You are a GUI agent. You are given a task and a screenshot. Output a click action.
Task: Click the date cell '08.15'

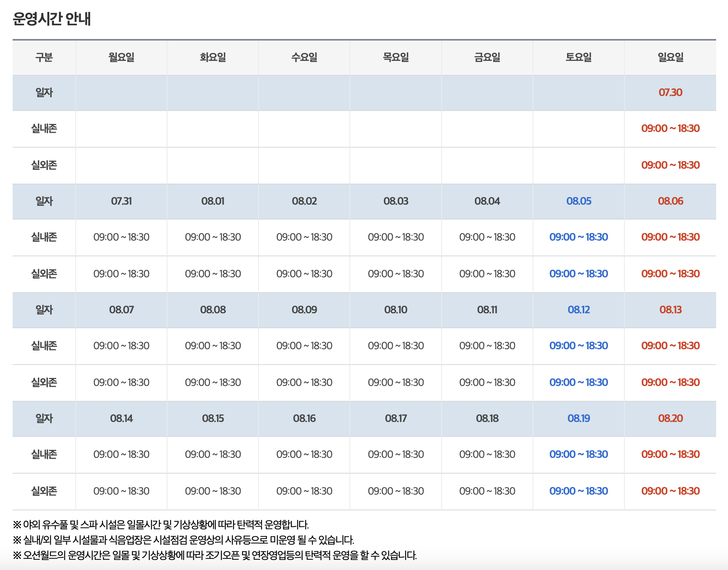(x=213, y=419)
